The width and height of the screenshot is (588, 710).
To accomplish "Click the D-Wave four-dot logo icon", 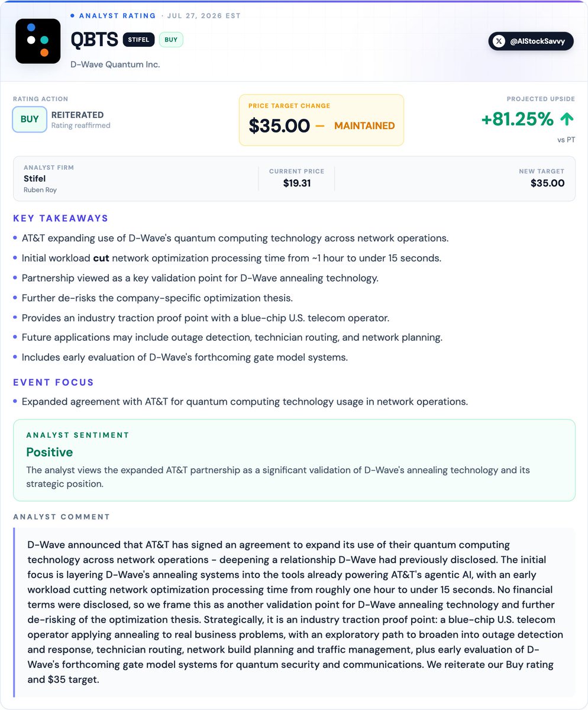I will click(38, 41).
